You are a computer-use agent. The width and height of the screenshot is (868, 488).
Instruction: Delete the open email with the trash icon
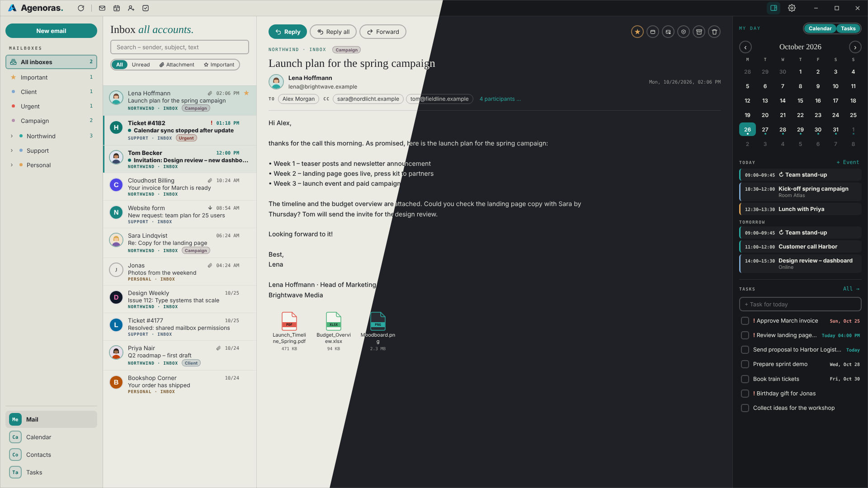pyautogui.click(x=714, y=32)
